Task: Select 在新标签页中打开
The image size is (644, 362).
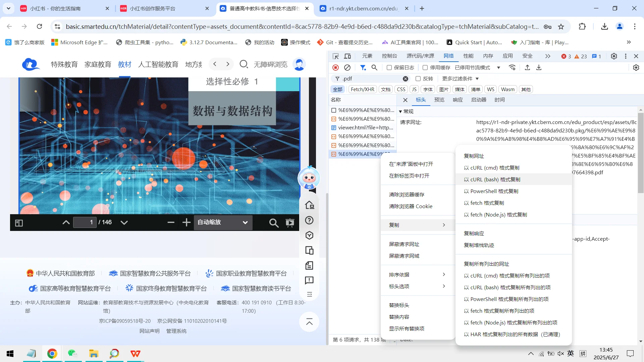Action: pos(418,176)
